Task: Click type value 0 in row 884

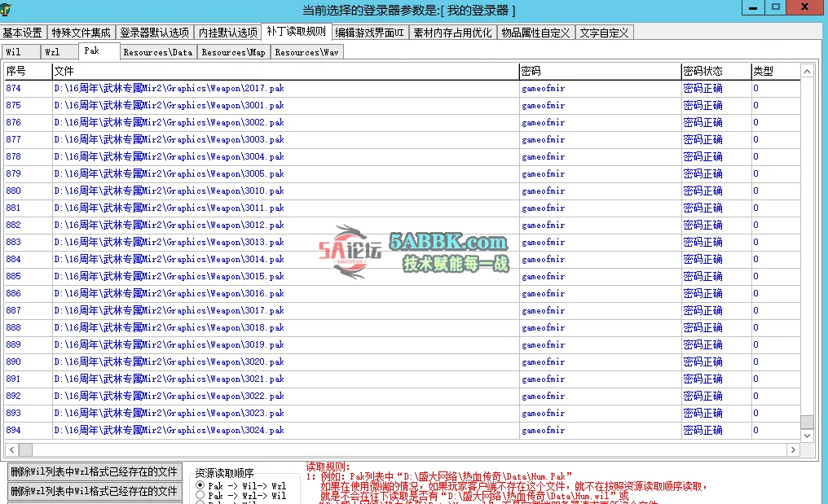Action: pos(755,259)
